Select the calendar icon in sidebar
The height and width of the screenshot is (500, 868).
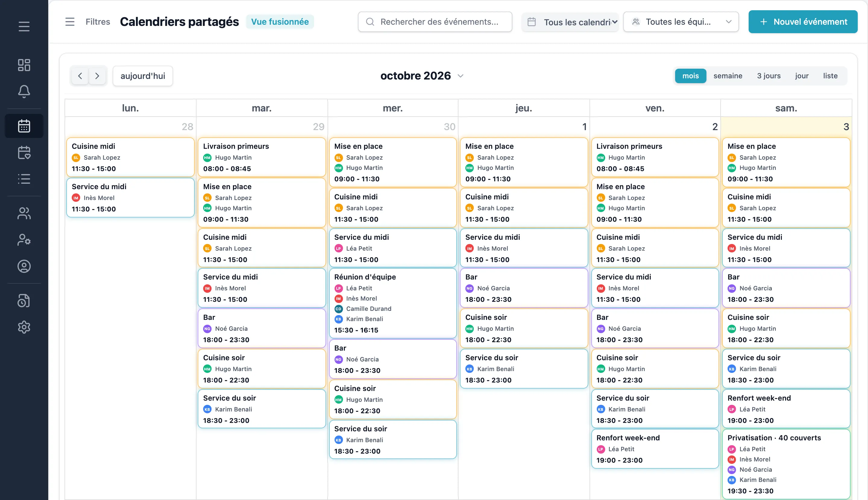(24, 126)
